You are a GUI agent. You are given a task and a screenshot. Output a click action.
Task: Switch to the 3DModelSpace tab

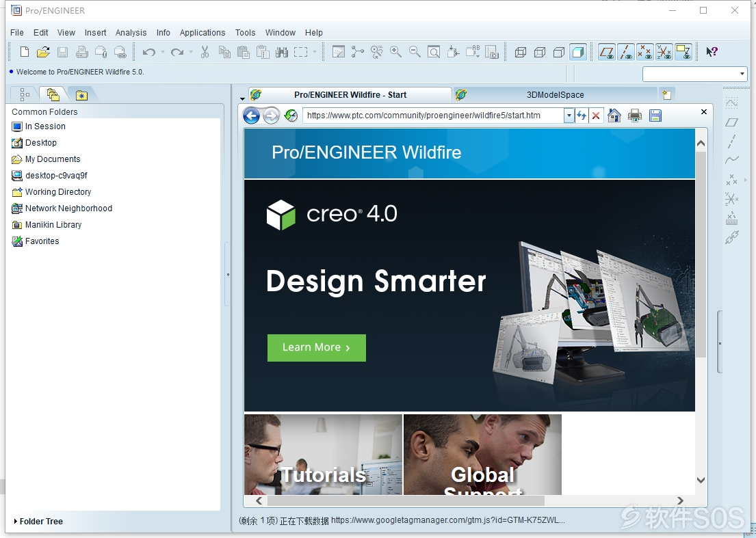[x=555, y=95]
